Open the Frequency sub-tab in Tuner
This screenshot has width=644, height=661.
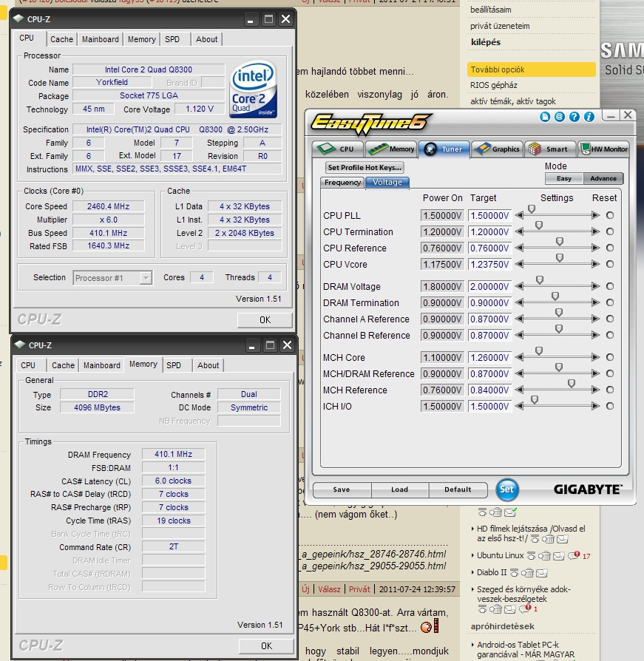point(342,182)
